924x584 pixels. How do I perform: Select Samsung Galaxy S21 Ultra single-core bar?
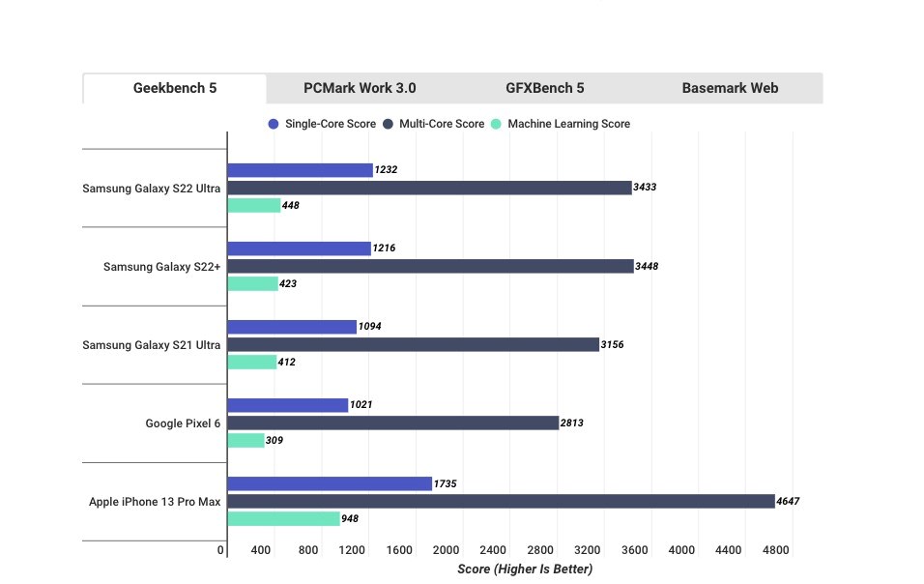tap(292, 327)
